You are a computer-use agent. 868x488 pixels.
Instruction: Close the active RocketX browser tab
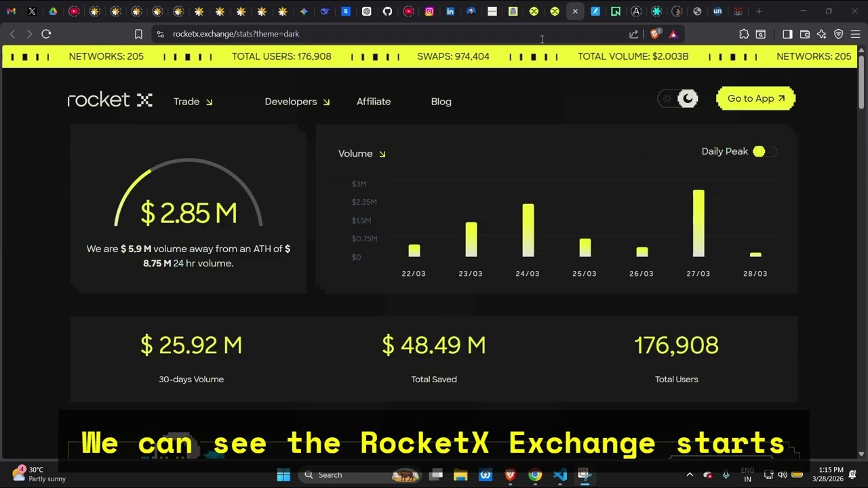tap(575, 12)
